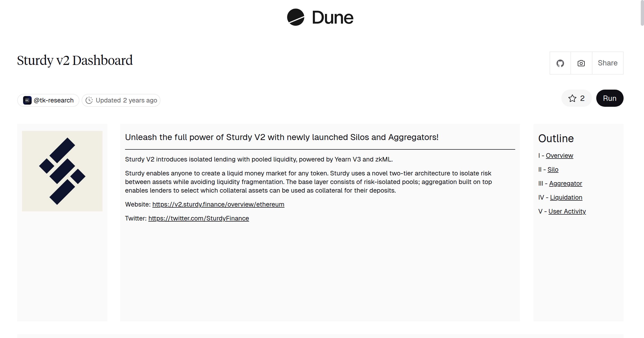This screenshot has height=338, width=644.
Task: Open User Activity outline link
Action: click(x=567, y=211)
